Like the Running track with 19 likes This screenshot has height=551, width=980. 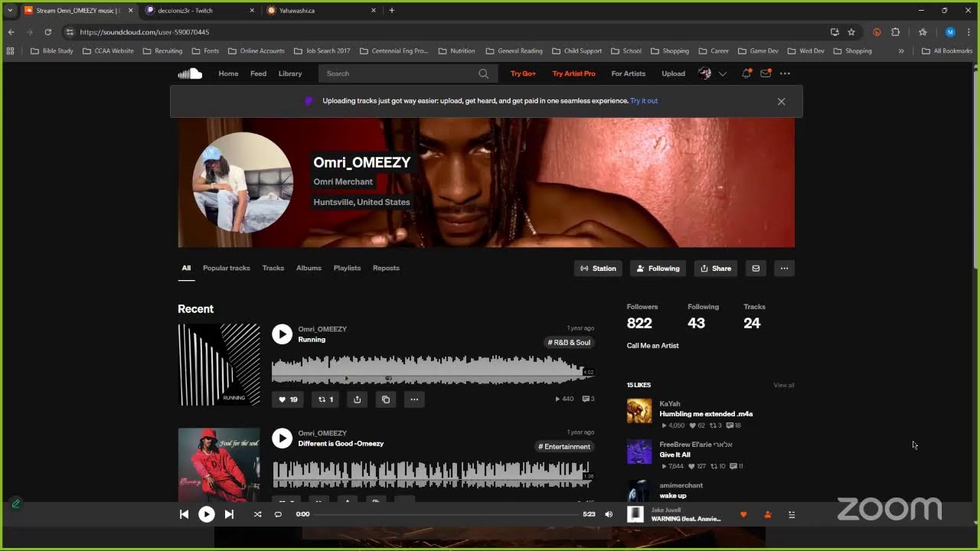click(x=288, y=399)
